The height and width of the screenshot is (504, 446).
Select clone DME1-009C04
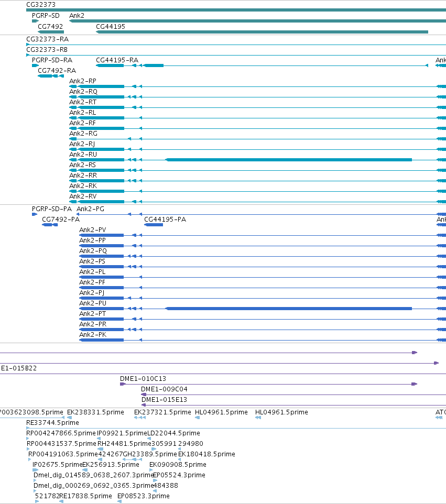click(x=165, y=389)
